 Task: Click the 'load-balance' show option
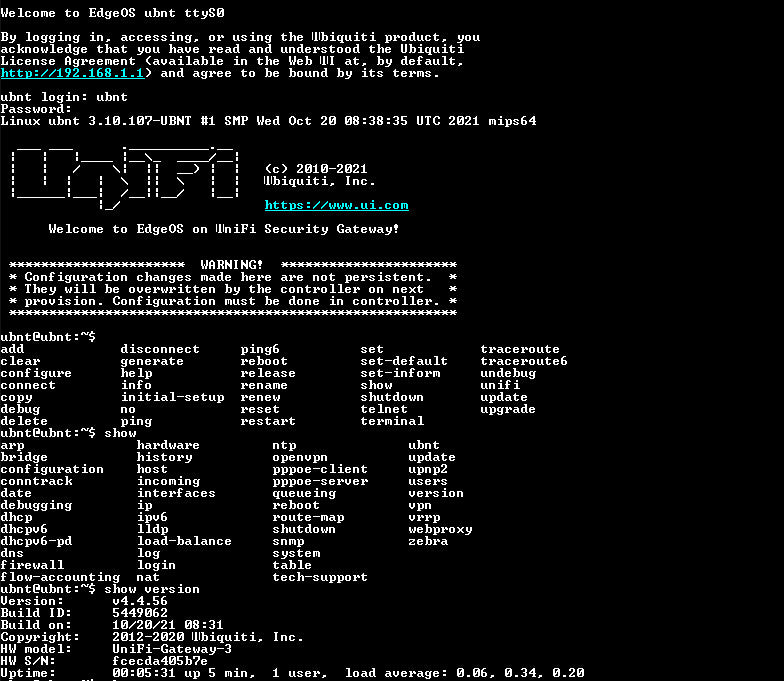click(184, 541)
